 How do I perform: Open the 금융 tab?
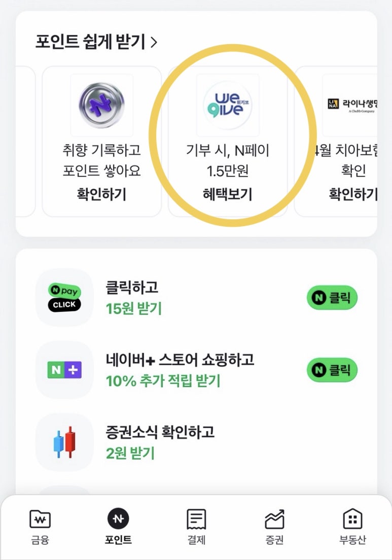point(40,527)
